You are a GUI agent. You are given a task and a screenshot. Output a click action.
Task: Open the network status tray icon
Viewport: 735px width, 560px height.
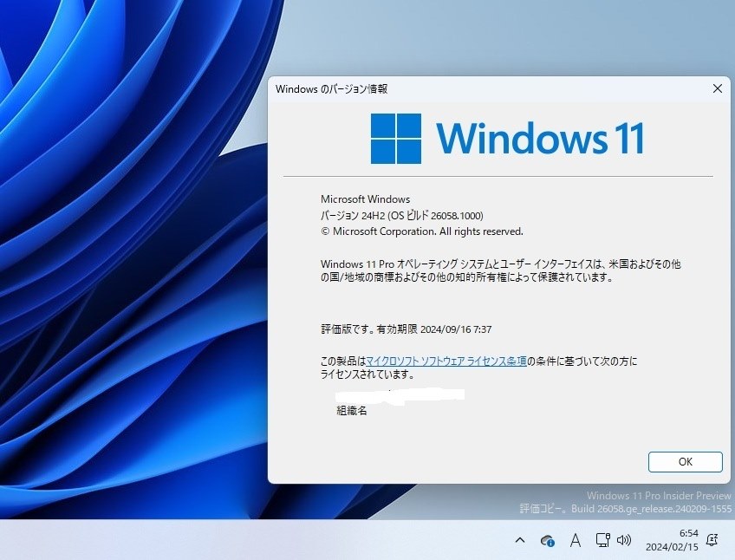(x=602, y=540)
